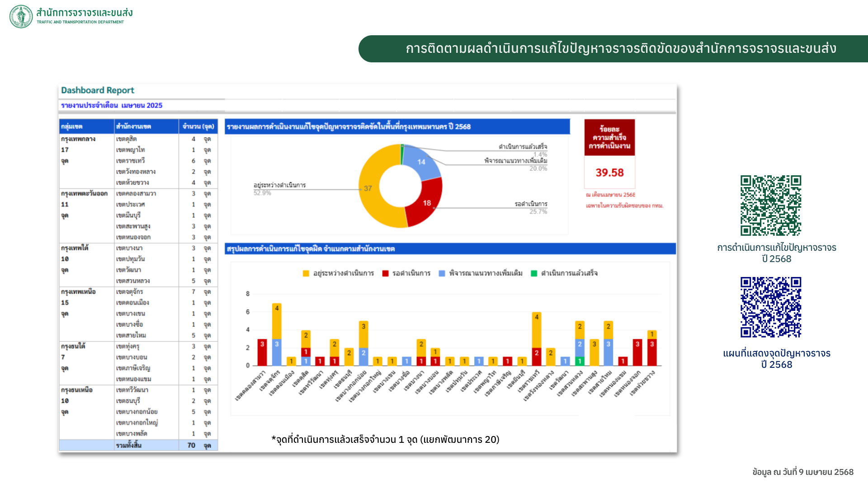The height and width of the screenshot is (488, 868).
Task: Select the 'เขตบางซื่อ' table row
Action: point(166,324)
